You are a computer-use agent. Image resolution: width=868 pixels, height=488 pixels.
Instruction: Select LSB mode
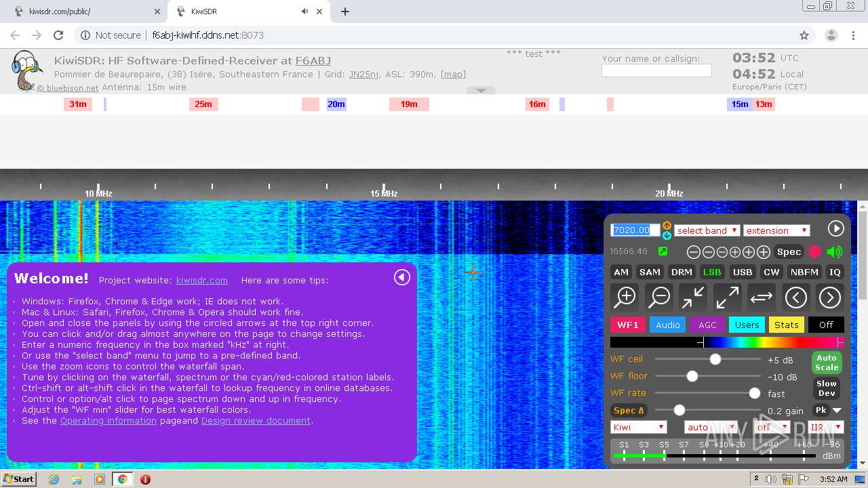click(712, 272)
